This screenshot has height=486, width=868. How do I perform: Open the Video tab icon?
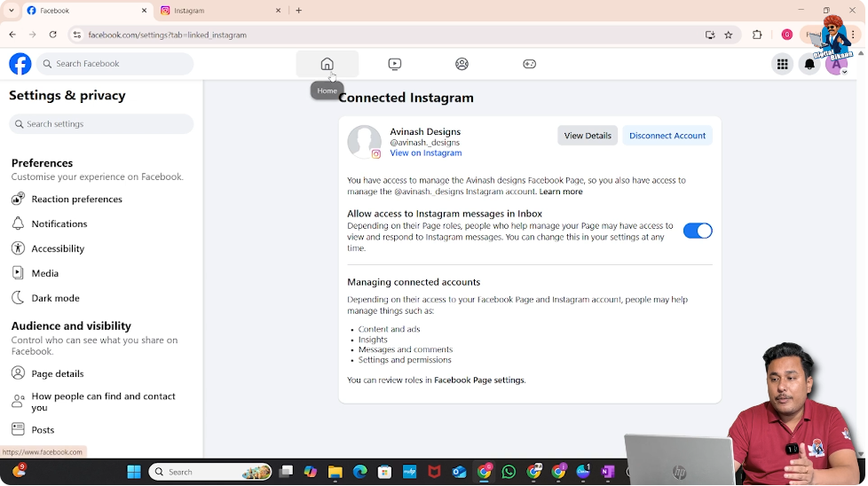[x=395, y=64]
